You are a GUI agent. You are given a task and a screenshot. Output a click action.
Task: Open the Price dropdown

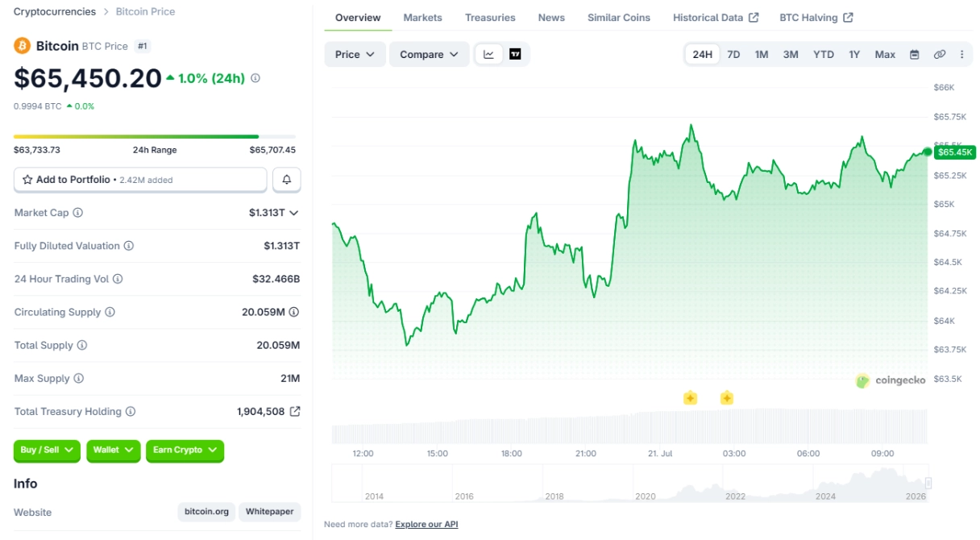[355, 54]
